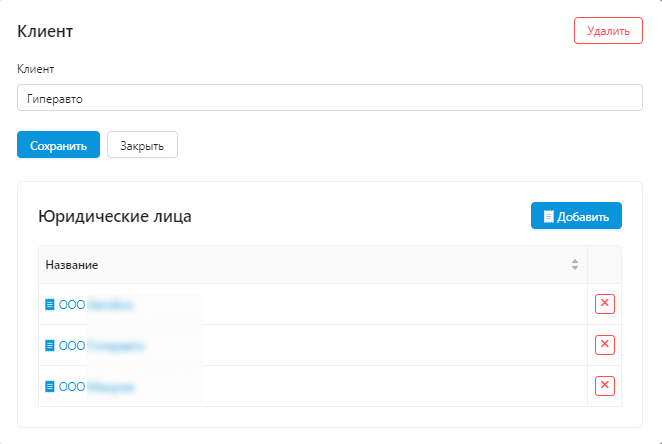Viewport: 662px width, 444px height.
Task: Click the document icon in the third row
Action: (50, 386)
